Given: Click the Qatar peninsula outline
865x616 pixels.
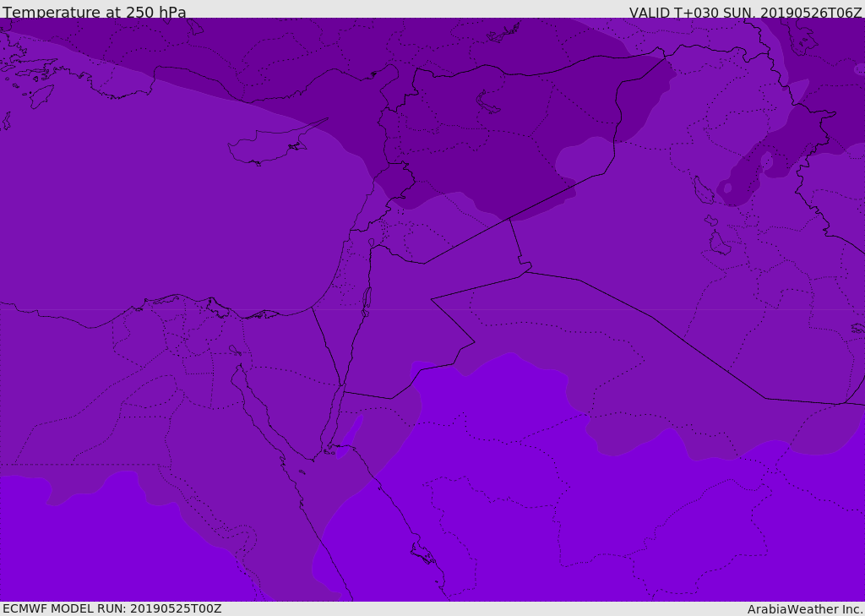Looking at the screenshot, I should 719,243.
